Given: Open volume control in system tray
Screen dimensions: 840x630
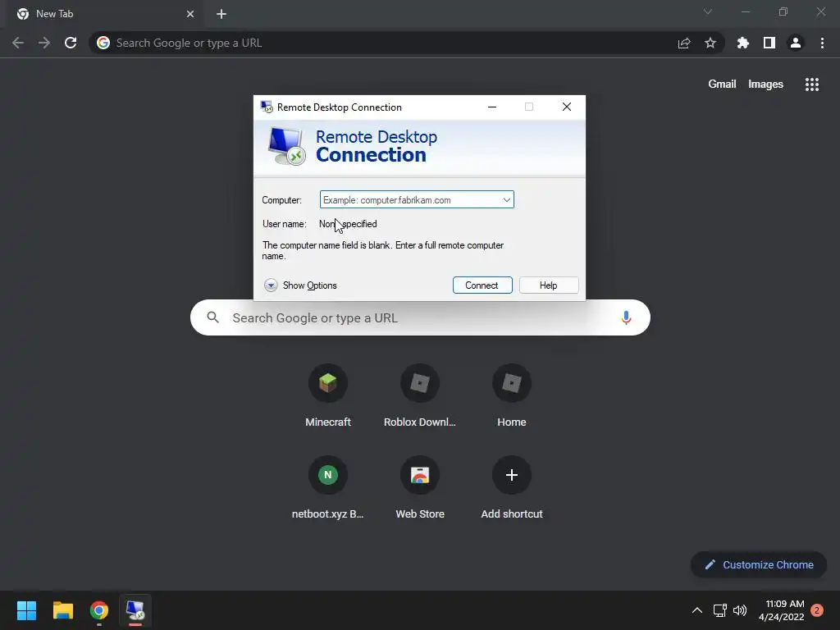Looking at the screenshot, I should tap(740, 610).
